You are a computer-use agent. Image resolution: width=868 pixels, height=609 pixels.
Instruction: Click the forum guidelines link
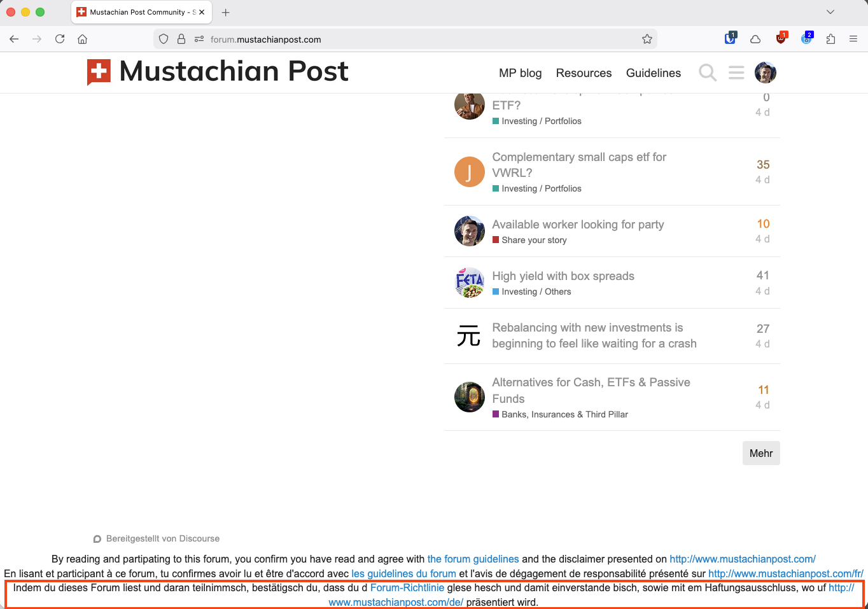click(473, 559)
